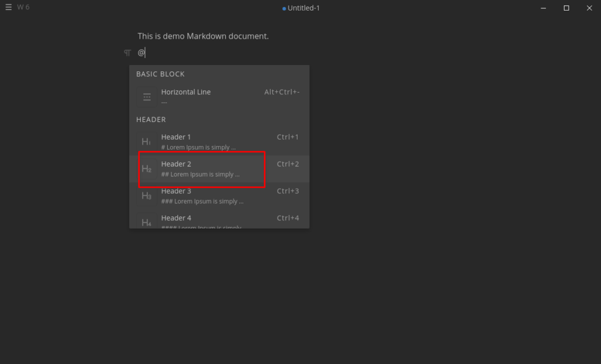Viewport: 601px width, 364px height.
Task: Click the Alt+Ctrl+- shortcut label
Action: [282, 91]
